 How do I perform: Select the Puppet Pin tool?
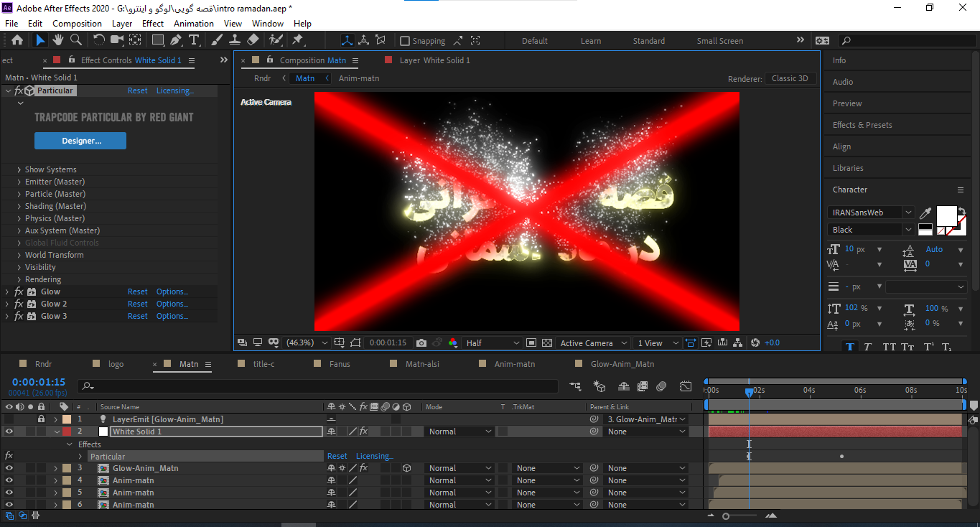click(297, 40)
